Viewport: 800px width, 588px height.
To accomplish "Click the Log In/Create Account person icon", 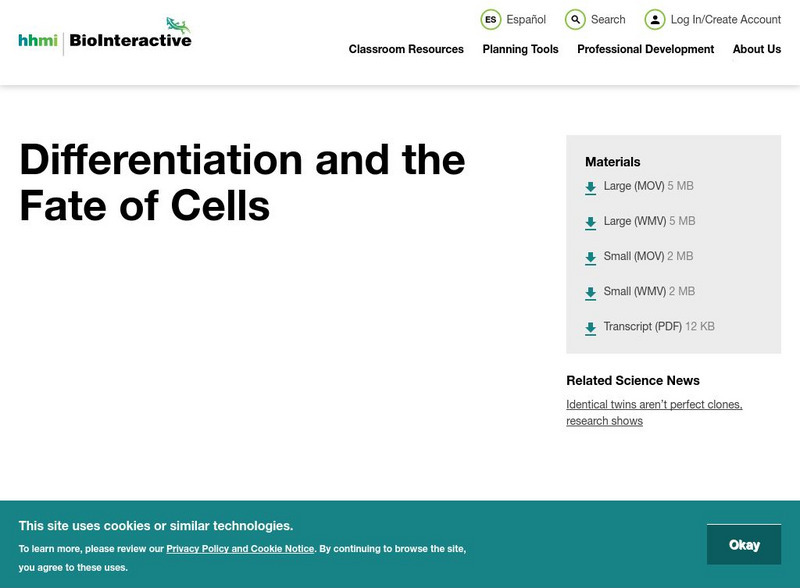I will coord(656,18).
